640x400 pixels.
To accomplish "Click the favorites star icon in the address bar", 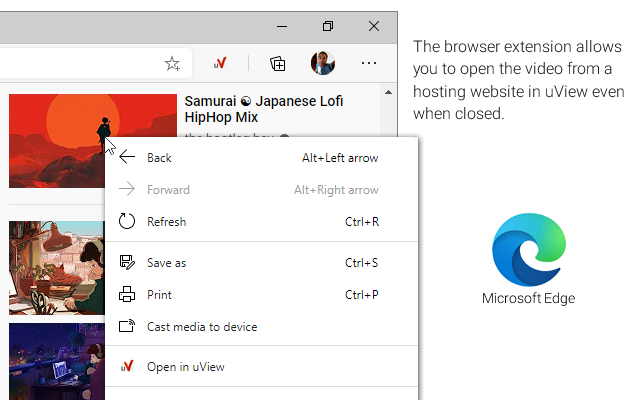I will 172,63.
